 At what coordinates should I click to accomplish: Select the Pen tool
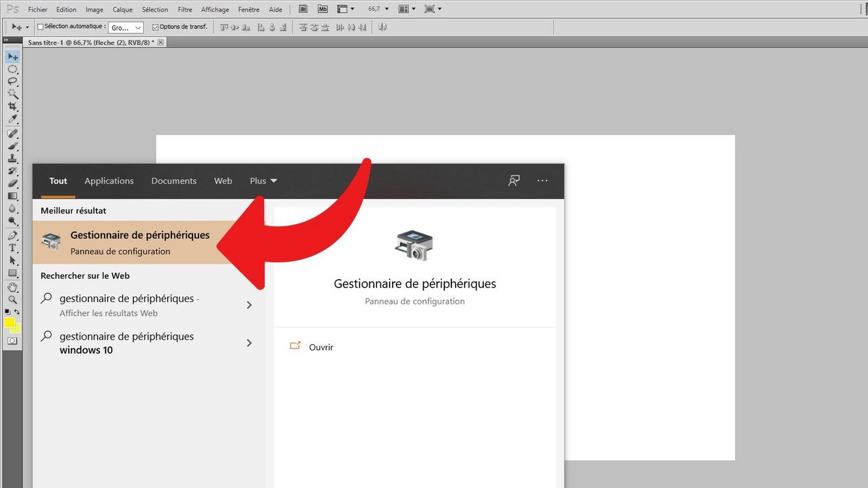coord(13,236)
